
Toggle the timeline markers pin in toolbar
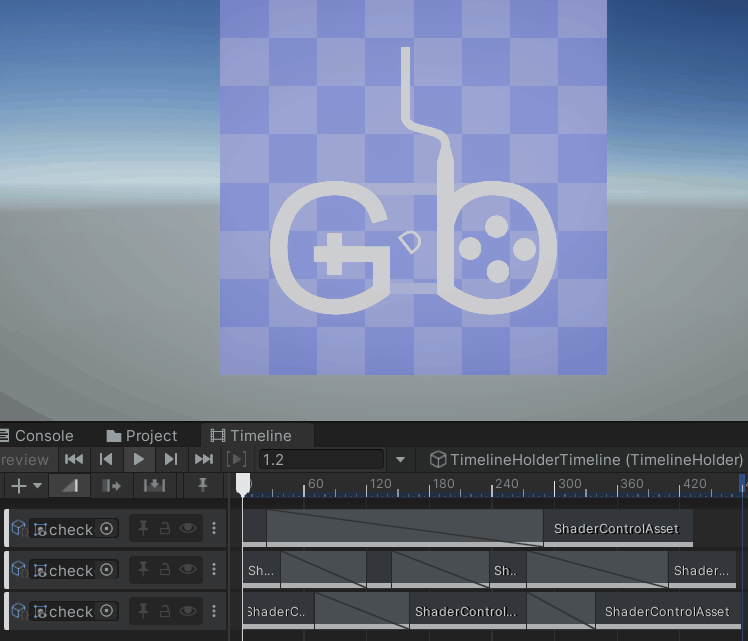(203, 486)
